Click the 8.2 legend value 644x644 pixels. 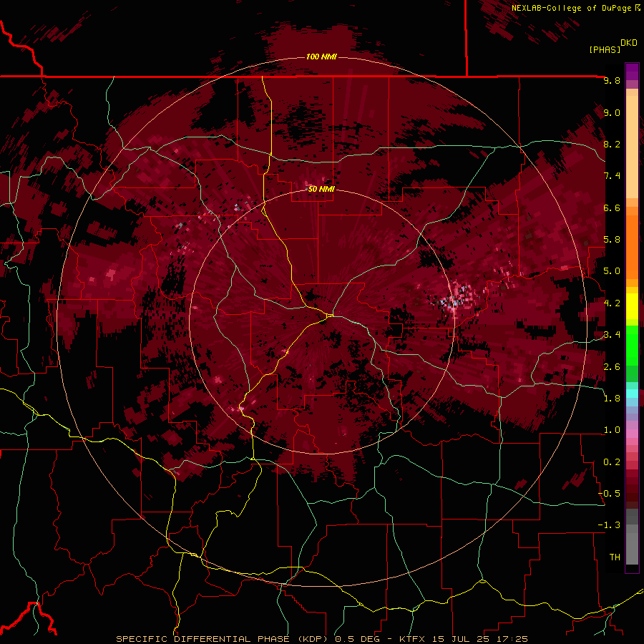[612, 144]
